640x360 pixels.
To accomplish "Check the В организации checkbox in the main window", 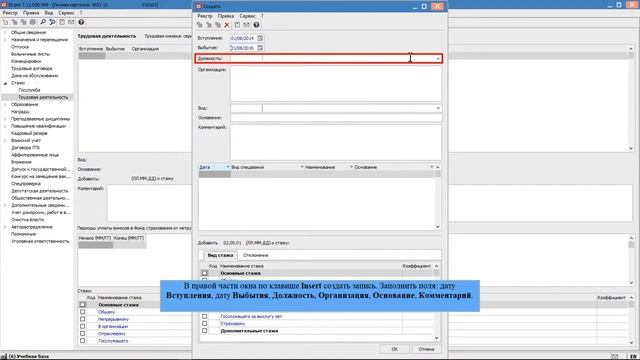I will [x=82, y=327].
